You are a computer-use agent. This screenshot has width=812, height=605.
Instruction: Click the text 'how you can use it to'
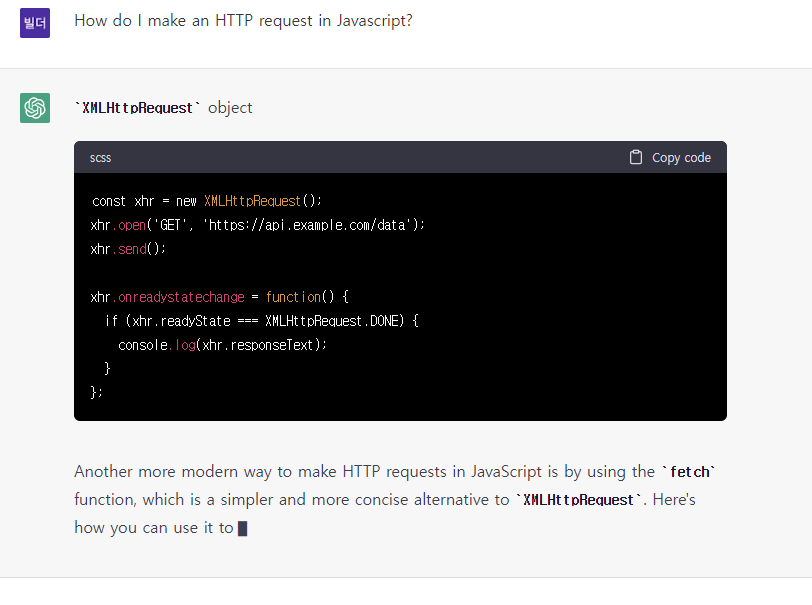coord(154,528)
